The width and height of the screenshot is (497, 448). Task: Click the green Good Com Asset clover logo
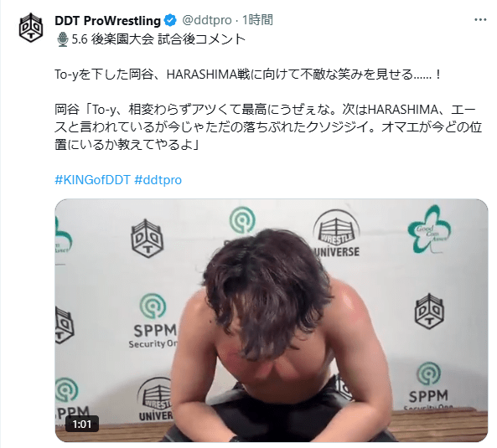(429, 230)
